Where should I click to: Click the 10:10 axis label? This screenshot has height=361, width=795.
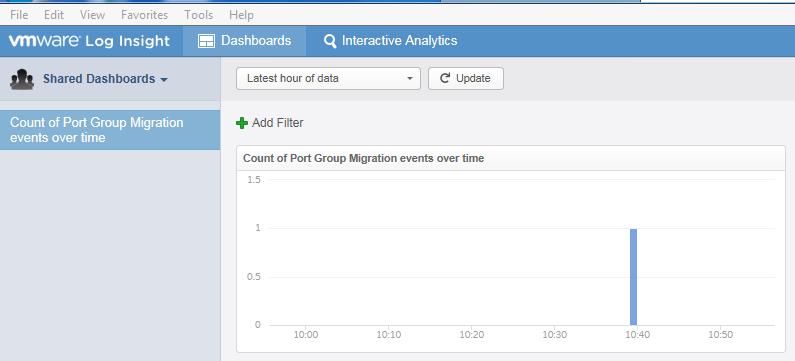click(x=389, y=335)
